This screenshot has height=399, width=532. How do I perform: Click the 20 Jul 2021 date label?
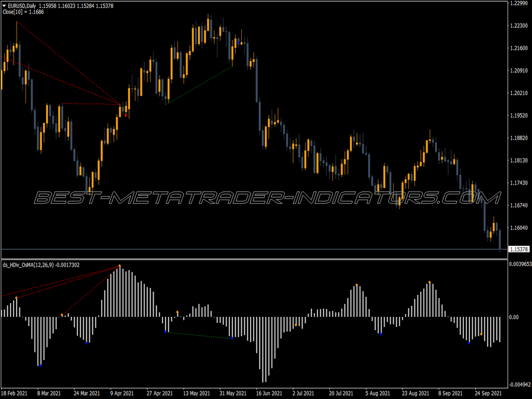(x=341, y=394)
